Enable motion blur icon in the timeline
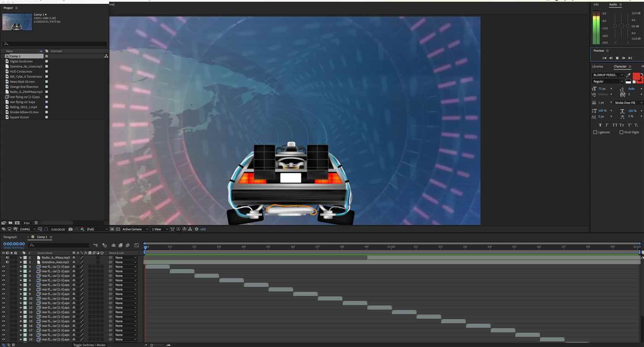Screen dimensions: 644x347 pos(128,245)
